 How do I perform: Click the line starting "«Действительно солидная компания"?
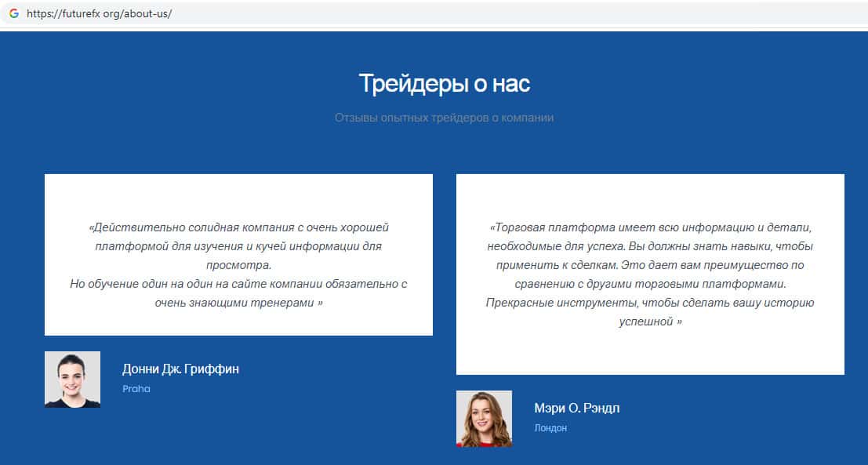tap(238, 227)
